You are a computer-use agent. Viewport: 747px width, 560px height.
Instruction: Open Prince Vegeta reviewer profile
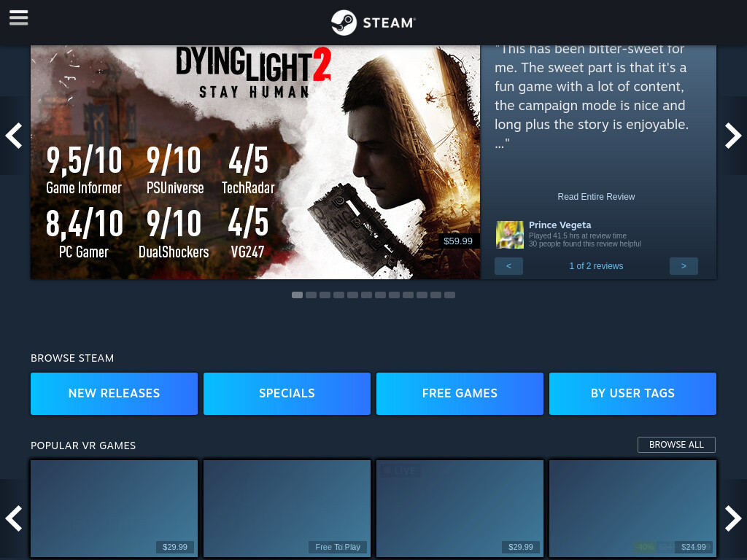point(560,225)
